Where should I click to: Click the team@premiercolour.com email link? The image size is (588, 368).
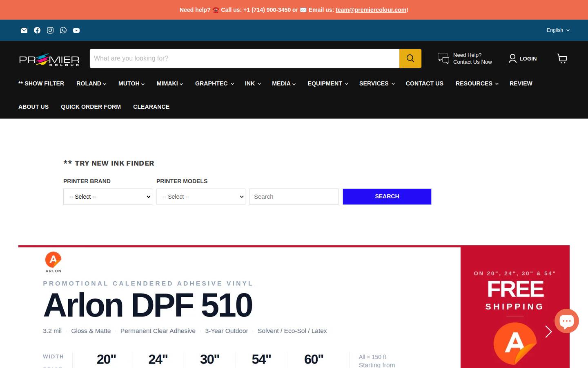coord(371,10)
